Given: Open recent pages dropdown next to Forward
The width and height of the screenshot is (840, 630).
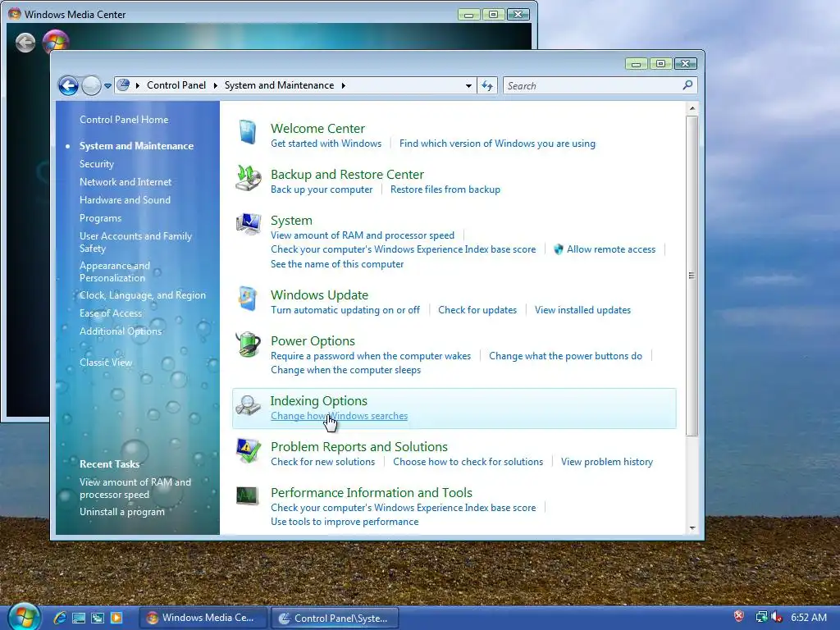Looking at the screenshot, I should [107, 85].
